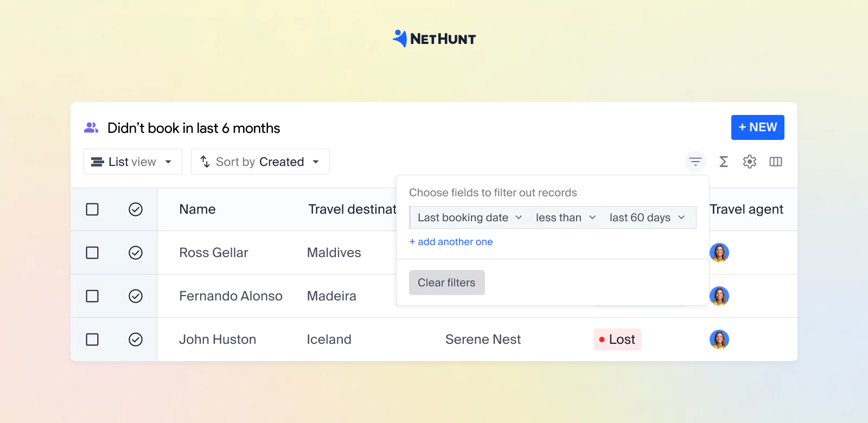Click John Huston's travel agent avatar
Viewport: 868px width, 423px height.
point(719,339)
